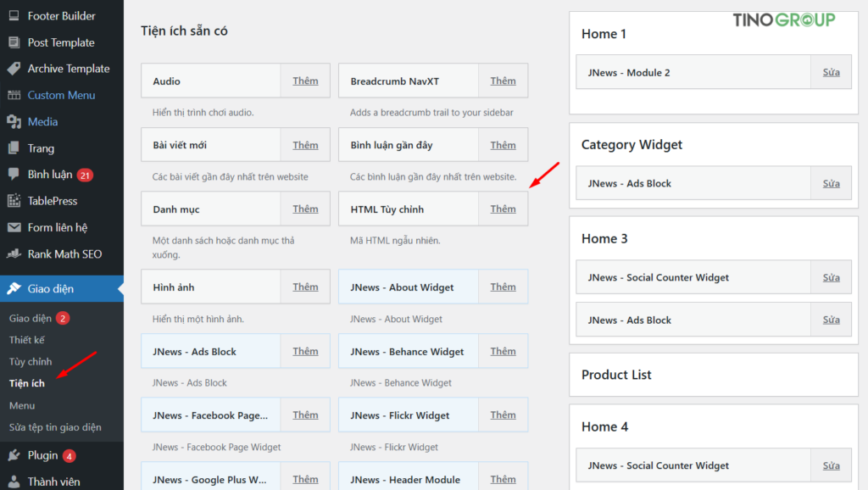Image resolution: width=868 pixels, height=490 pixels.
Task: Select the HTML Tùy chỉnh widget title
Action: 387,209
